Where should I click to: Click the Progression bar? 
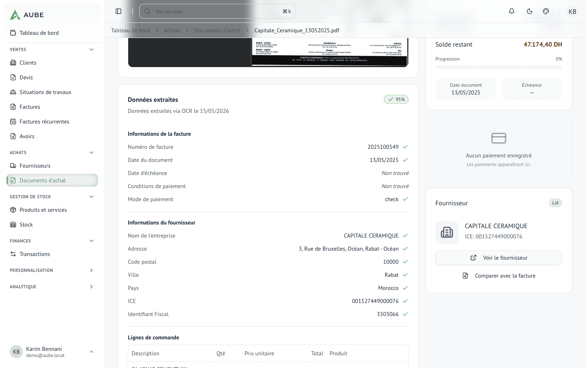pyautogui.click(x=499, y=67)
